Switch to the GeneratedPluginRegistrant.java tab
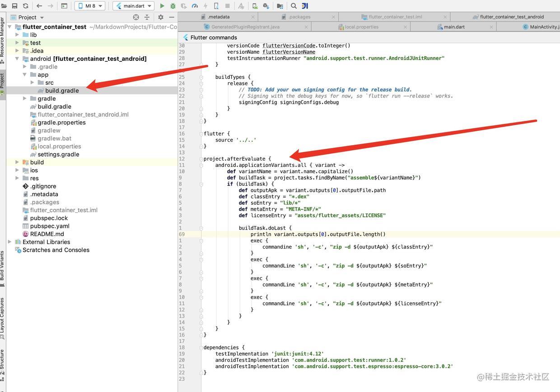This screenshot has width=560, height=392. pos(245,27)
